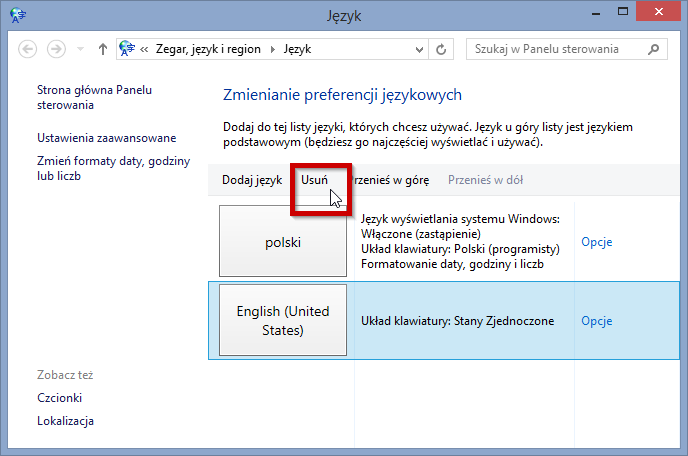Expand the breadcrumb arrow after Zegar, język i region
Image resolution: width=688 pixels, height=456 pixels.
click(x=272, y=49)
